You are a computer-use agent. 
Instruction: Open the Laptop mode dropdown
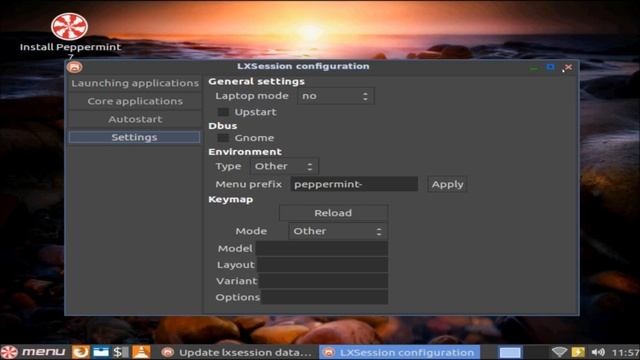pos(335,96)
